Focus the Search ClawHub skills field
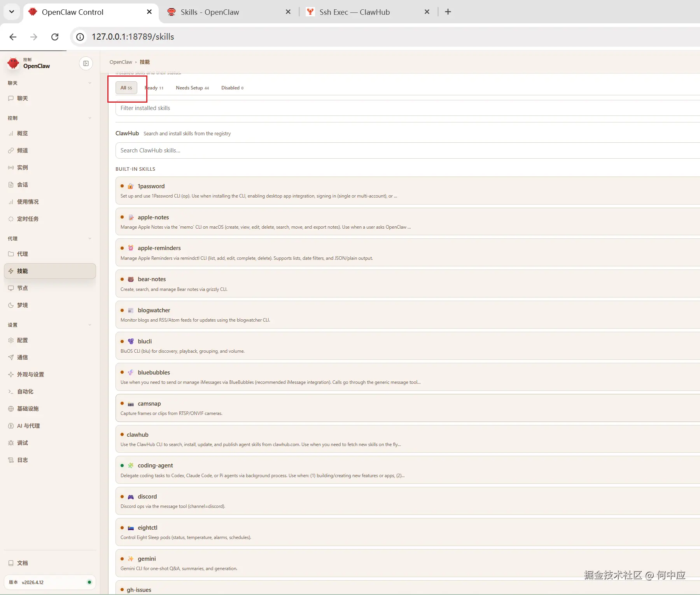The height and width of the screenshot is (595, 700). coord(408,150)
